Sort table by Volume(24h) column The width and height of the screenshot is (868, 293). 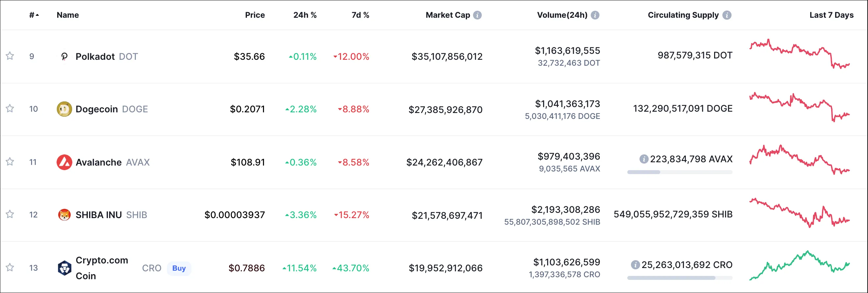click(x=562, y=15)
